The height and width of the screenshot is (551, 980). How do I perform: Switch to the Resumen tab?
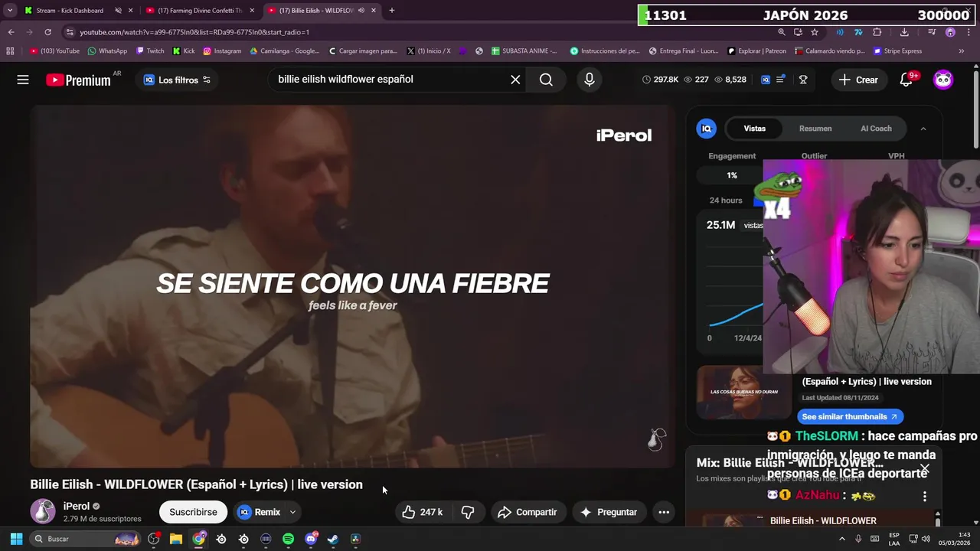(x=815, y=129)
